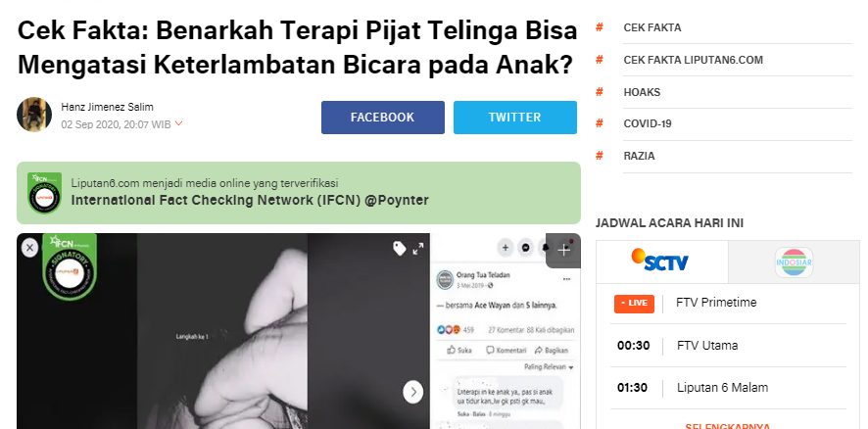Share the article via the FACEBOOK button
The height and width of the screenshot is (429, 868).
tap(382, 118)
